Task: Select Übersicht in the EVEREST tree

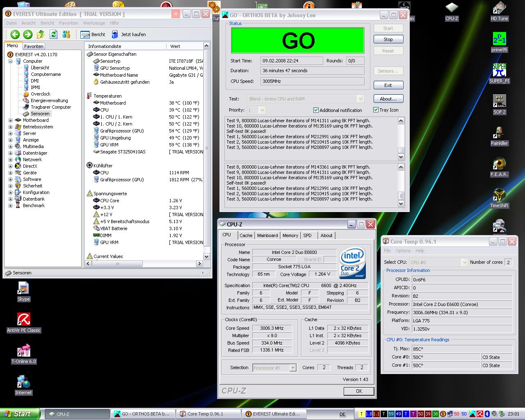Action: 40,68
